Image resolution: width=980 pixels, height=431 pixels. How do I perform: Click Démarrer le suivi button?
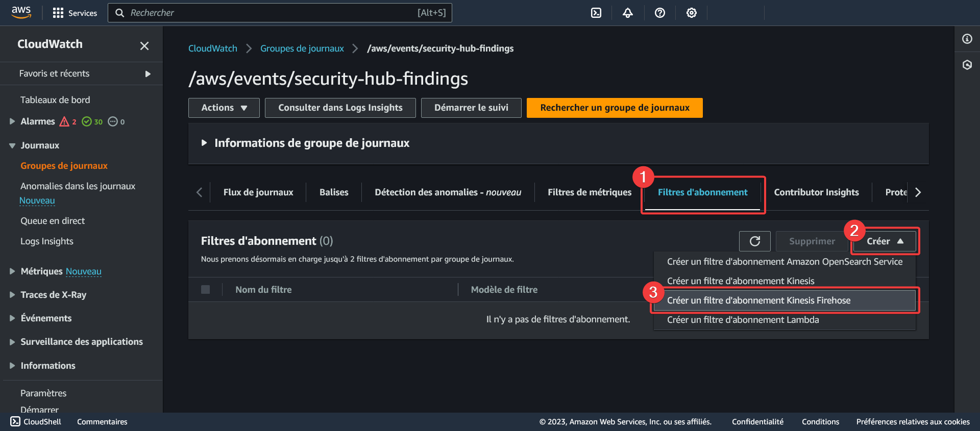click(471, 108)
